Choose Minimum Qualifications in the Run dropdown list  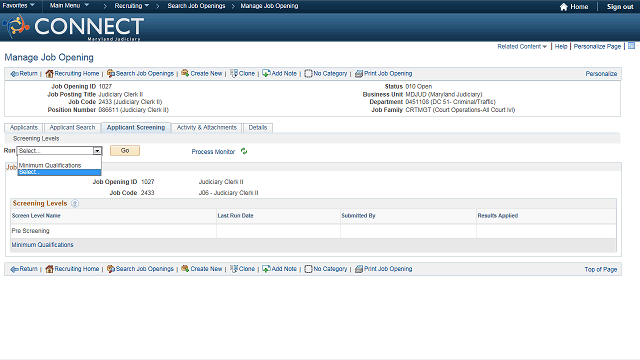(50, 165)
